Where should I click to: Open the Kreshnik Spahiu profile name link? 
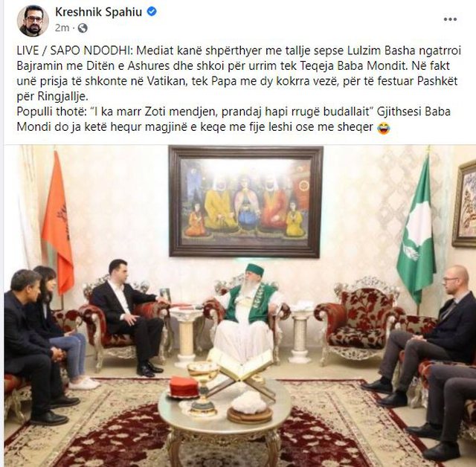point(99,12)
